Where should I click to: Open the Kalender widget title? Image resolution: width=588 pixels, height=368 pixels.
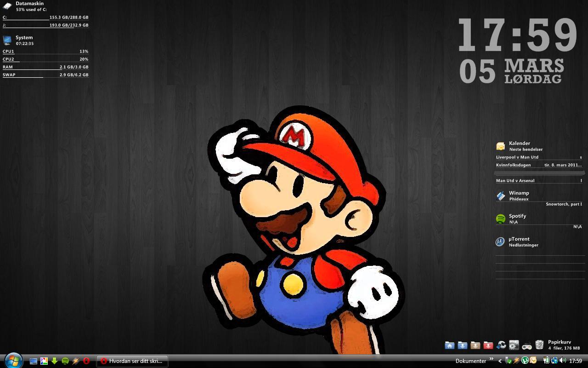[520, 143]
